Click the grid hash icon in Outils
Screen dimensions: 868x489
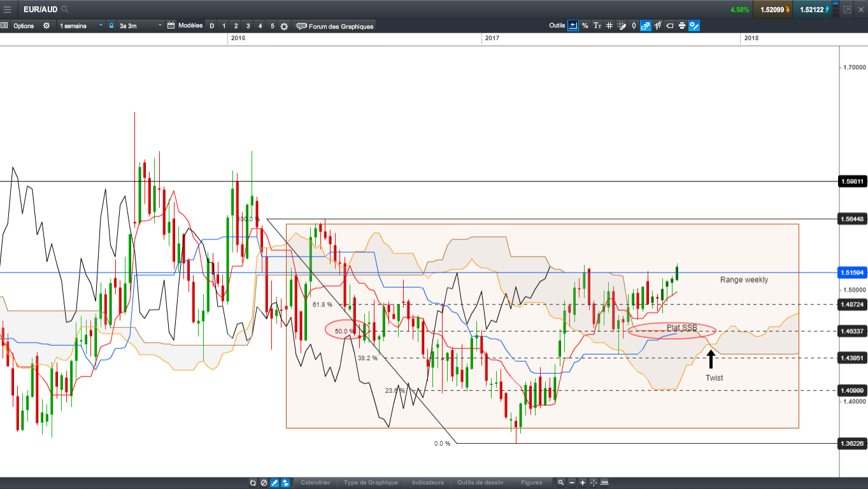[609, 25]
